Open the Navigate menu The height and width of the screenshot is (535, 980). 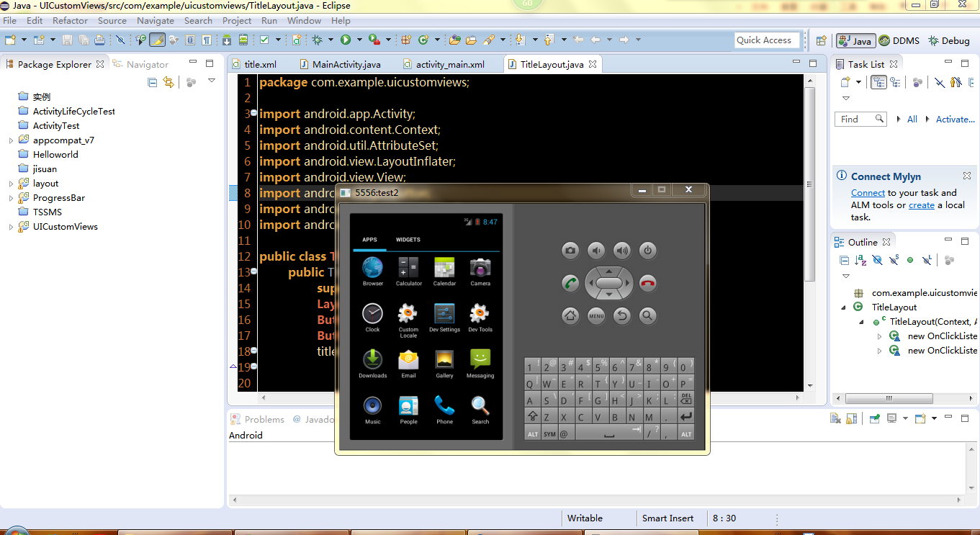click(156, 21)
